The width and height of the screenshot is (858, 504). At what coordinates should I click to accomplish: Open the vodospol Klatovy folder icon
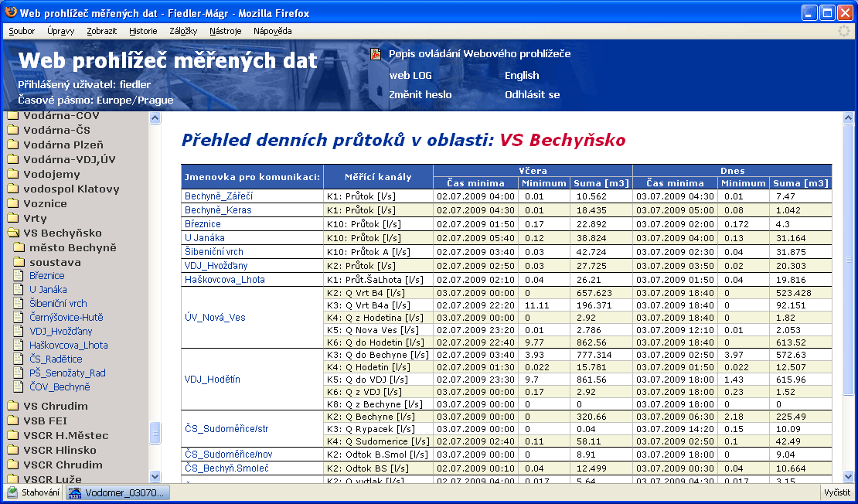[13, 189]
